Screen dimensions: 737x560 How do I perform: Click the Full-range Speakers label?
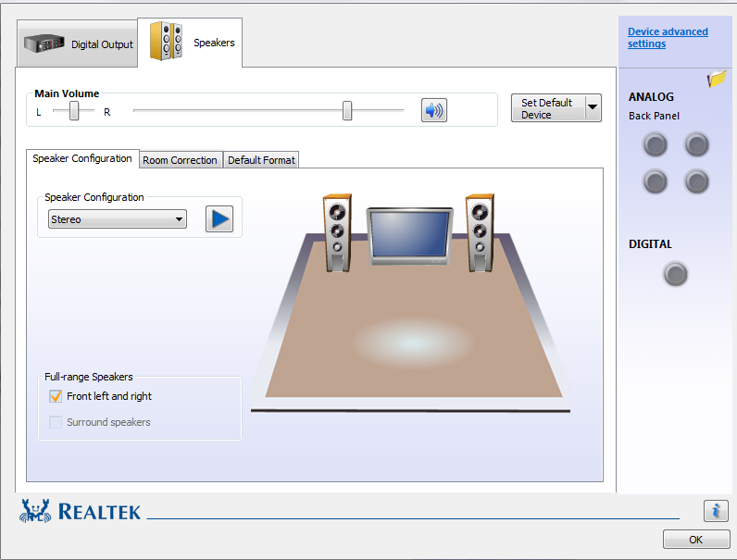pos(88,377)
